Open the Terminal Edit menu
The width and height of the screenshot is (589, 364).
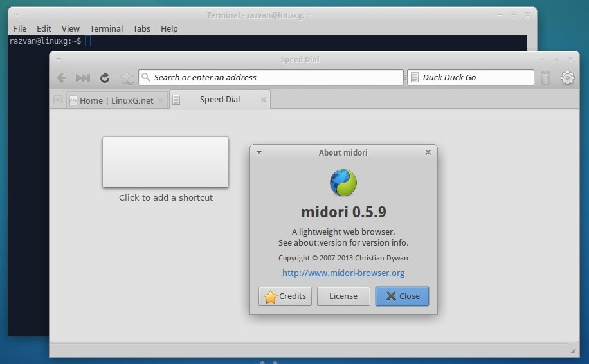pyautogui.click(x=44, y=28)
